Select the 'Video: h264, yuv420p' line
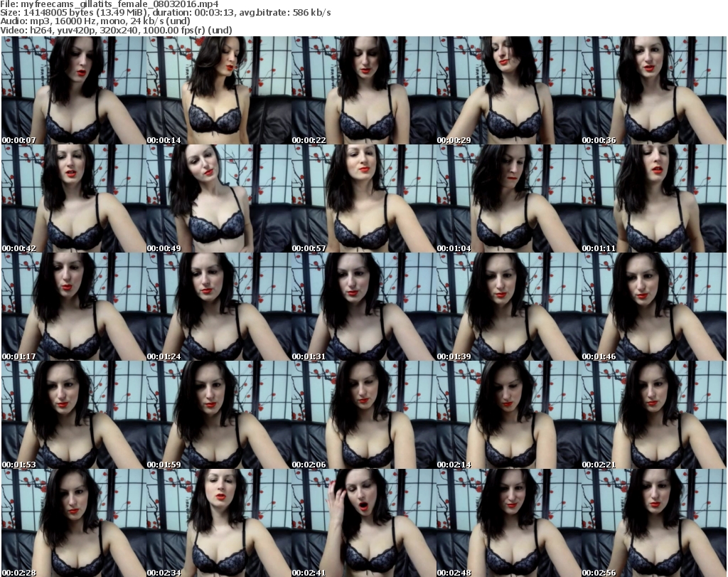The width and height of the screenshot is (728, 577). [117, 30]
